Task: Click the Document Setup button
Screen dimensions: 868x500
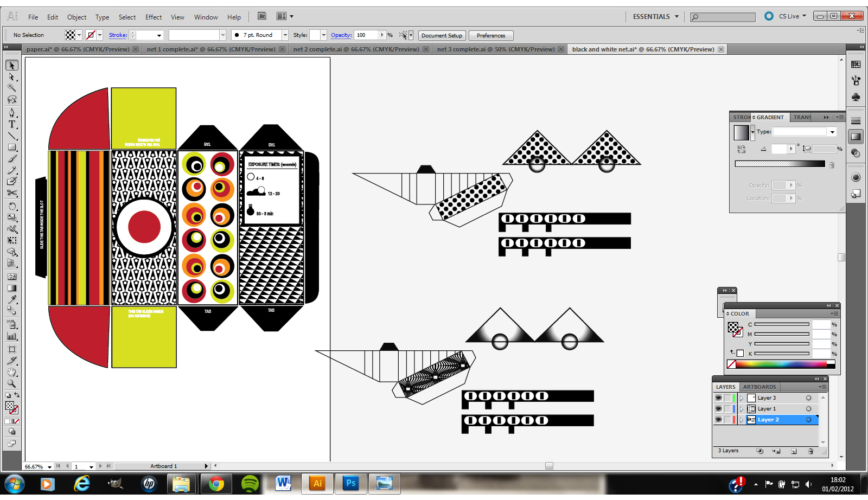Action: (x=442, y=35)
